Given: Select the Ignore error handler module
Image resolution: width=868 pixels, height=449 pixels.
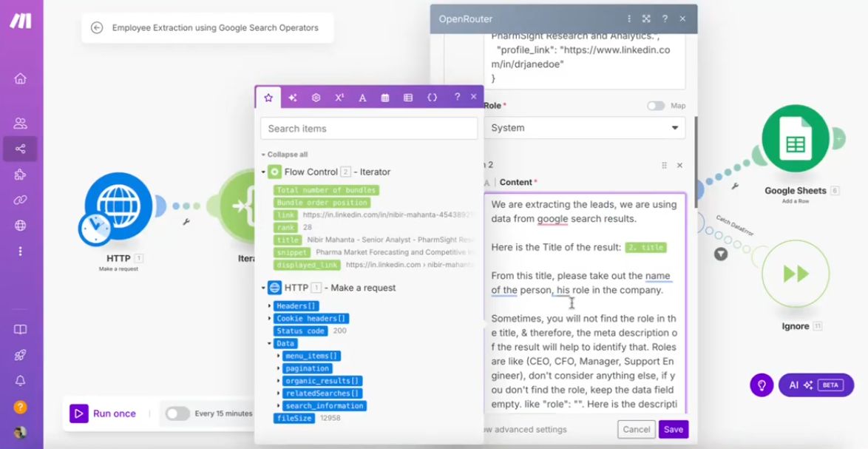Looking at the screenshot, I should 796,274.
